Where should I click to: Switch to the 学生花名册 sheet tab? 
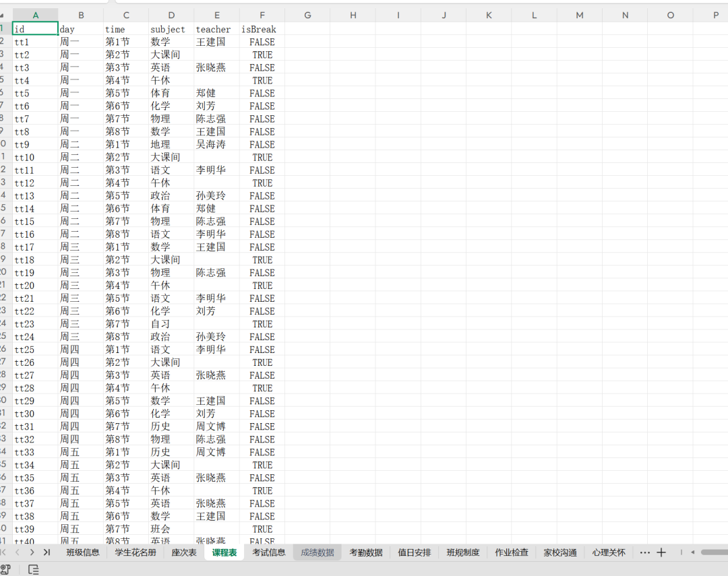coord(135,552)
